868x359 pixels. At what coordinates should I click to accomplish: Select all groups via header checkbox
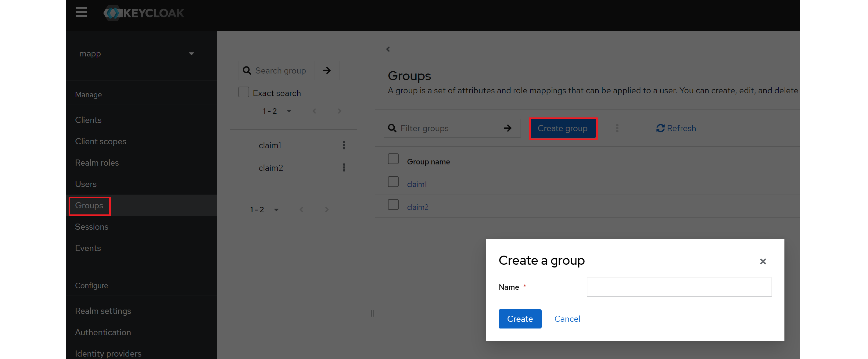393,159
